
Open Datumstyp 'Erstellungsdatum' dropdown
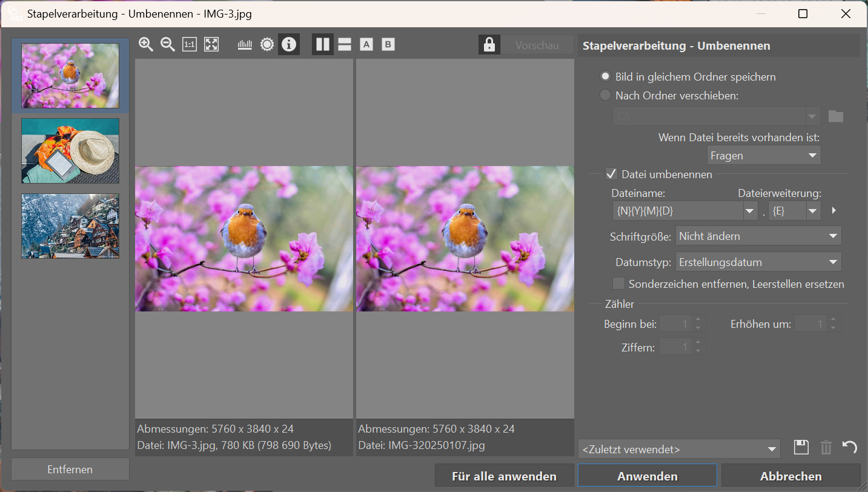758,262
